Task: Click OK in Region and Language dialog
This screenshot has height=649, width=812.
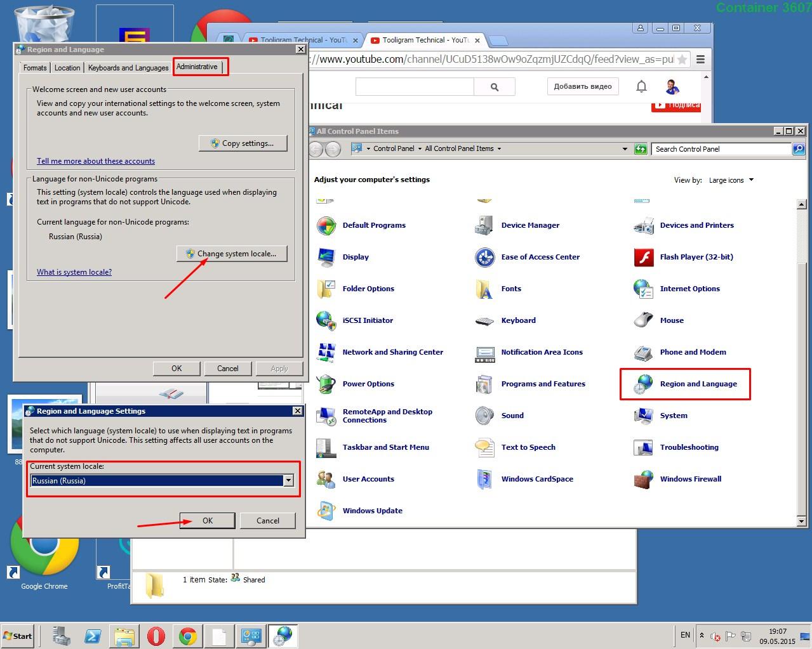Action: pyautogui.click(x=176, y=368)
